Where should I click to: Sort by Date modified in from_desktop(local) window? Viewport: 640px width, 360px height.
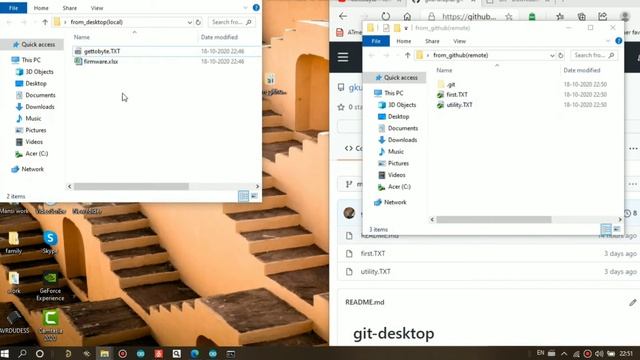coord(219,37)
